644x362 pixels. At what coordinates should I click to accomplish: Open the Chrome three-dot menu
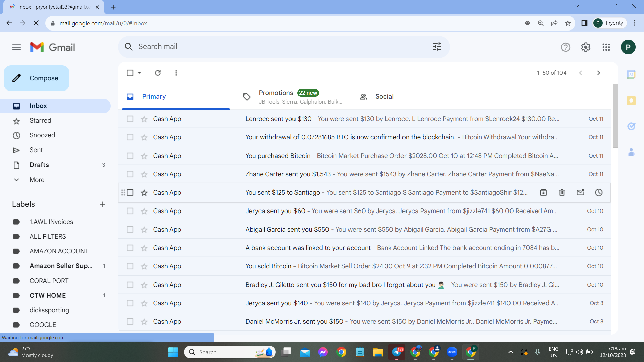click(x=635, y=23)
